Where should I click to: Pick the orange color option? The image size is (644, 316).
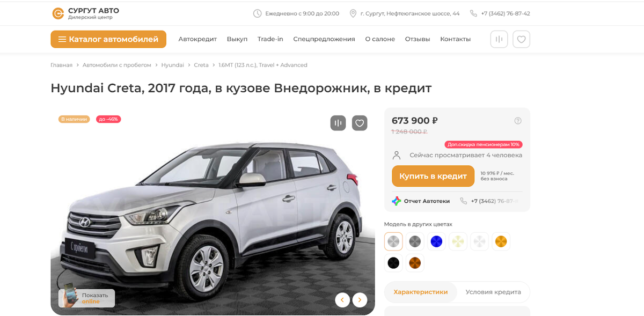click(x=501, y=241)
